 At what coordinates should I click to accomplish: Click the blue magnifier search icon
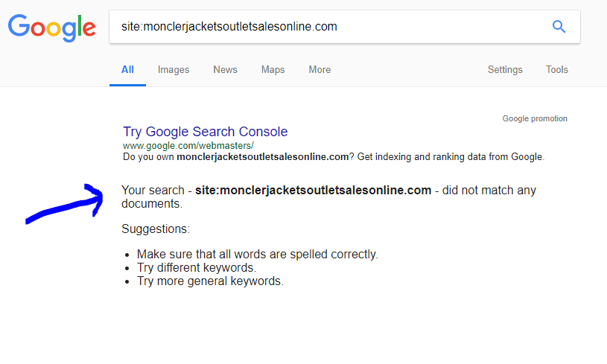point(559,27)
